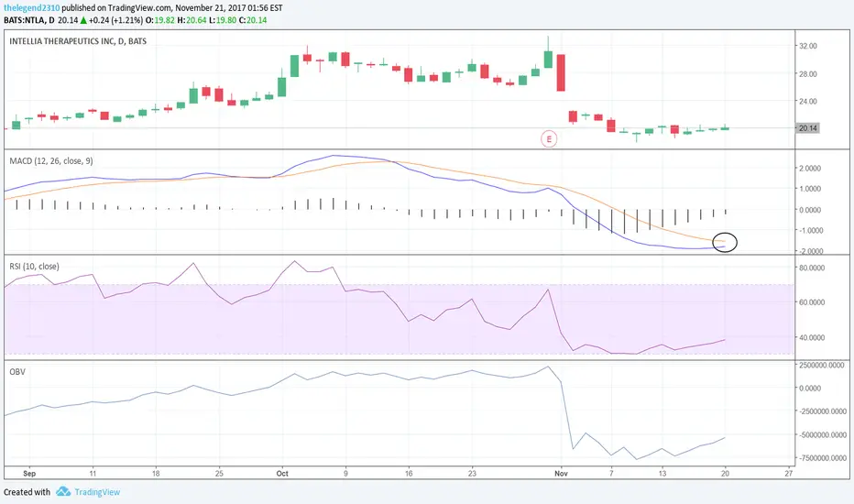
Task: Click the 20.14 current price tag
Action: pyautogui.click(x=807, y=128)
